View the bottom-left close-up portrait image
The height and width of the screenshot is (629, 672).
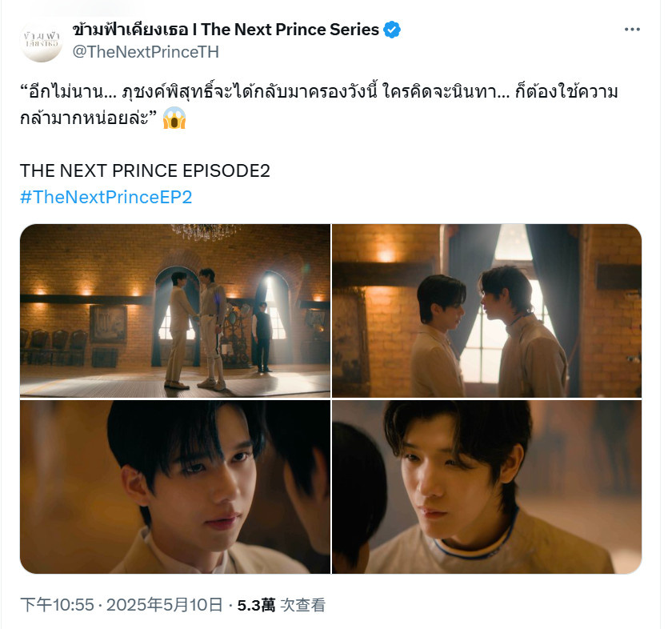175,487
